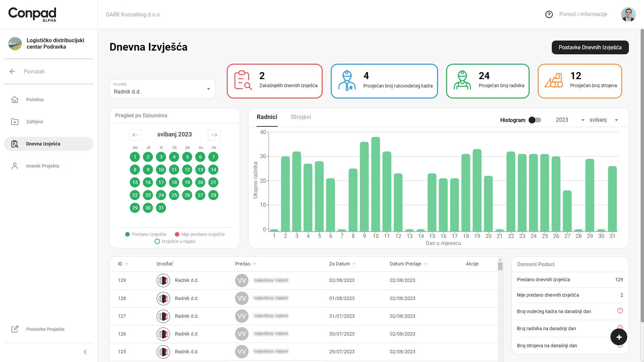Click the help question mark icon
644x362 pixels.
click(549, 14)
